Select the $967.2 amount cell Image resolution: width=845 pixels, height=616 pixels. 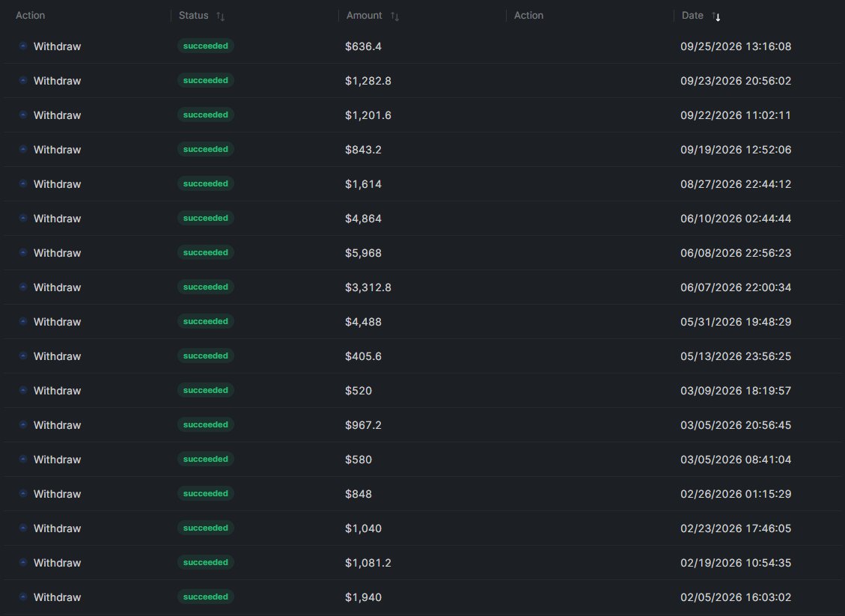click(x=363, y=426)
